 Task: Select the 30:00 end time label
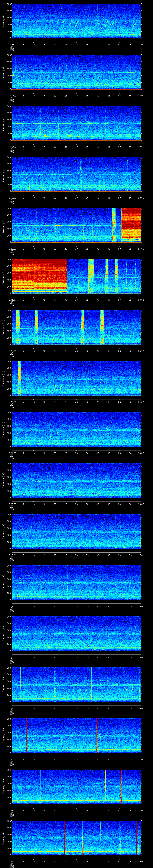141,708
